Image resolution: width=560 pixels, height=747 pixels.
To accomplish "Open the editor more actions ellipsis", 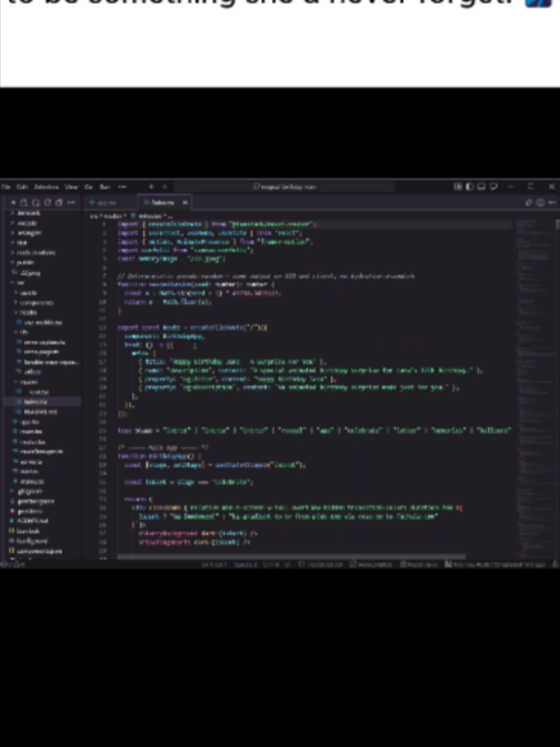I will (x=552, y=203).
